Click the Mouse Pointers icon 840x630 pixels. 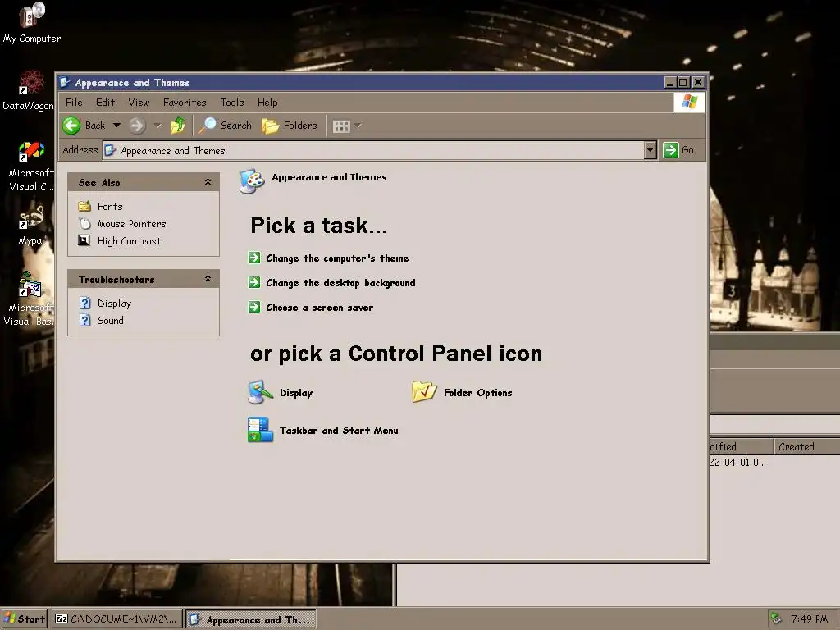[84, 223]
